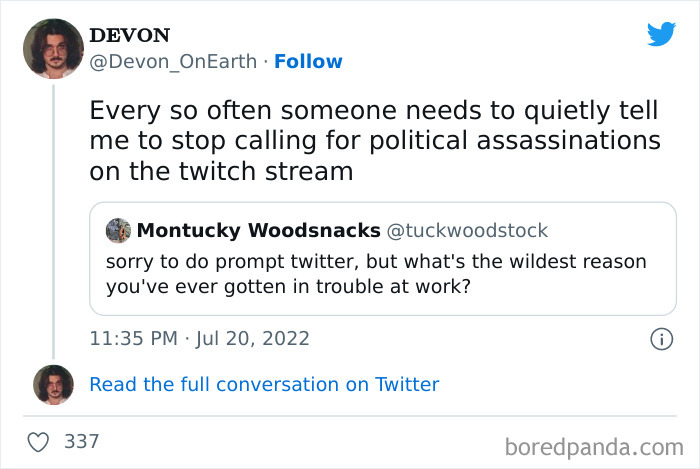Click the Twitter bird logo

point(661,34)
